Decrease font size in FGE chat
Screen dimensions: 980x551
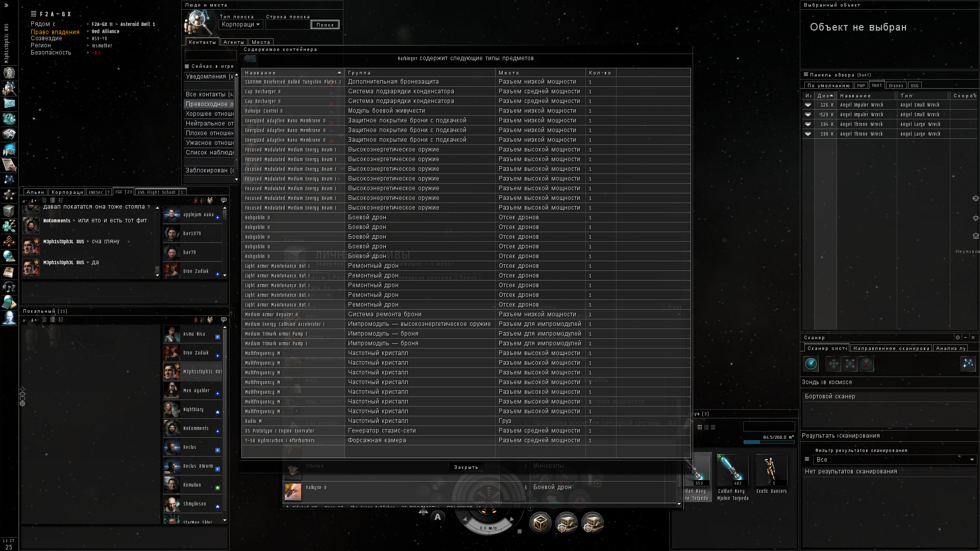[x=24, y=201]
